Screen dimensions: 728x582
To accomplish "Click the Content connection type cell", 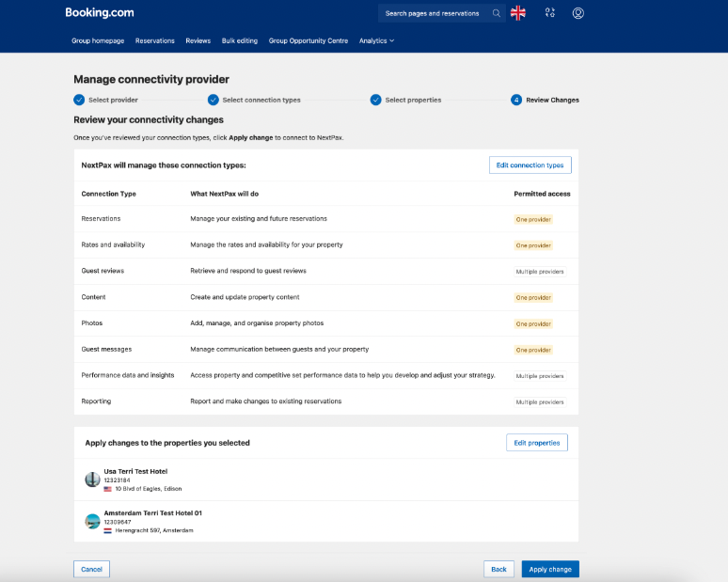I will pyautogui.click(x=93, y=297).
